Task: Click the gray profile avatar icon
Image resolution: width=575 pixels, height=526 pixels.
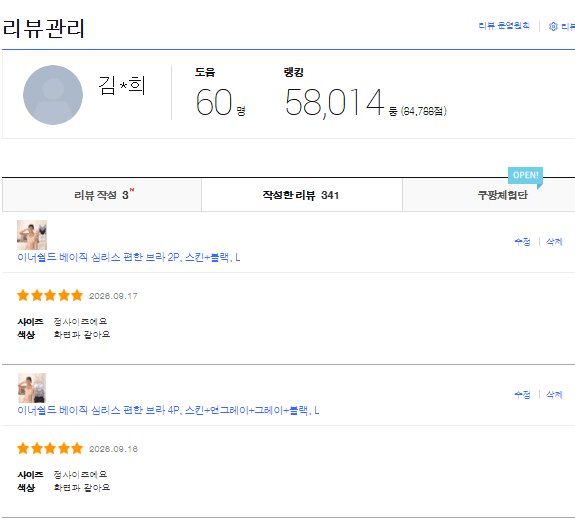Action: [x=53, y=95]
